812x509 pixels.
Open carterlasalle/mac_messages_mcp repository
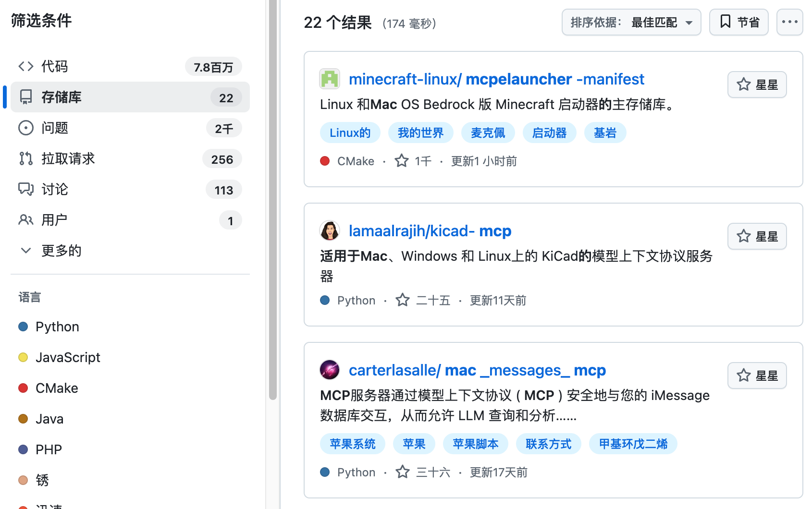pos(477,370)
